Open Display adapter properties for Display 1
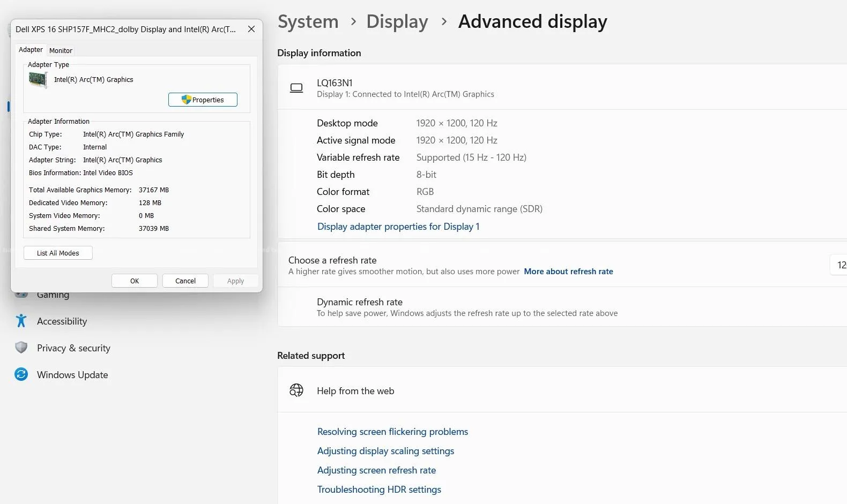The image size is (847, 504). (x=398, y=227)
